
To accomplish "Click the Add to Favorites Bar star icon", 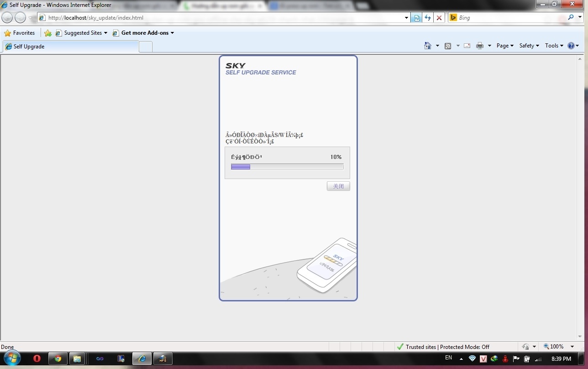I will (x=48, y=33).
